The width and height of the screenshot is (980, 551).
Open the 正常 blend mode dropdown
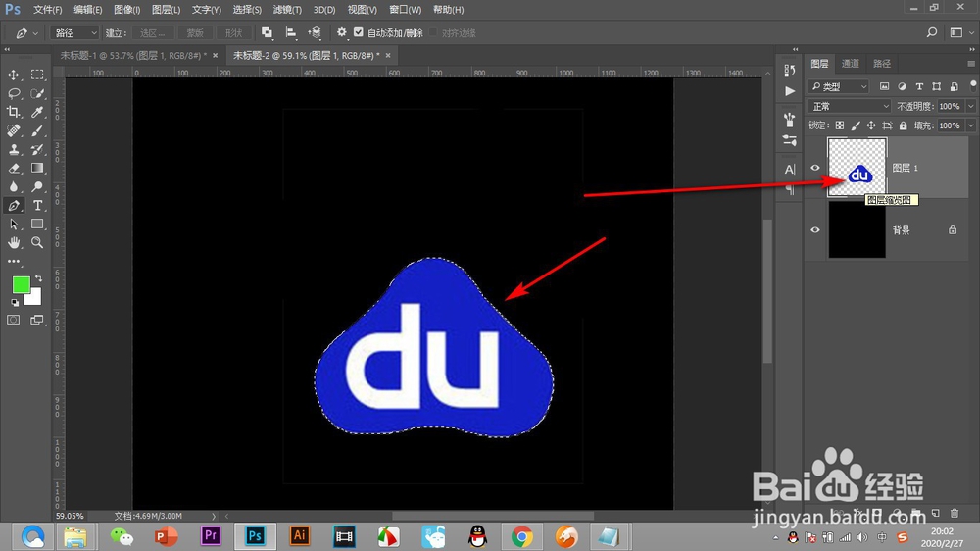click(849, 106)
